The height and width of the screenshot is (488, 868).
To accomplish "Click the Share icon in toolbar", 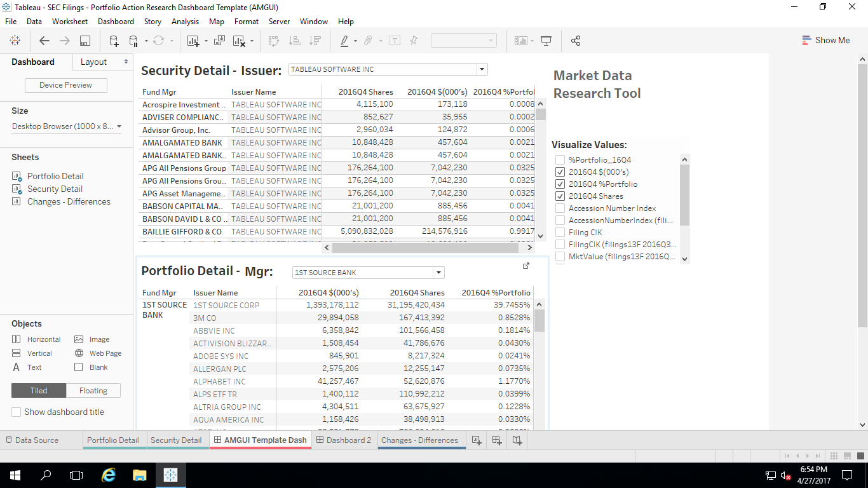I will tap(576, 41).
